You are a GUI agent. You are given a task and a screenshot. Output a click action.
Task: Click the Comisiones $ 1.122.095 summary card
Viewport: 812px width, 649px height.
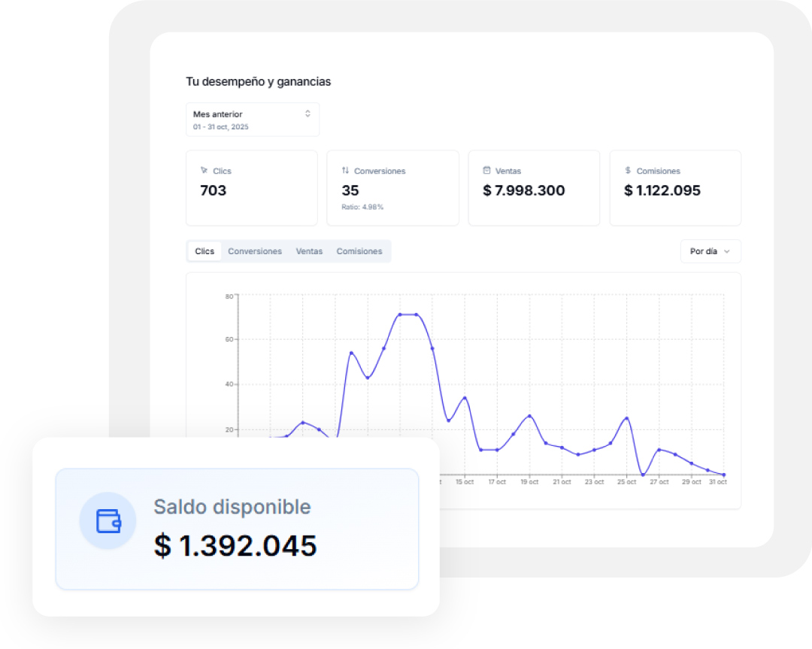click(x=675, y=188)
